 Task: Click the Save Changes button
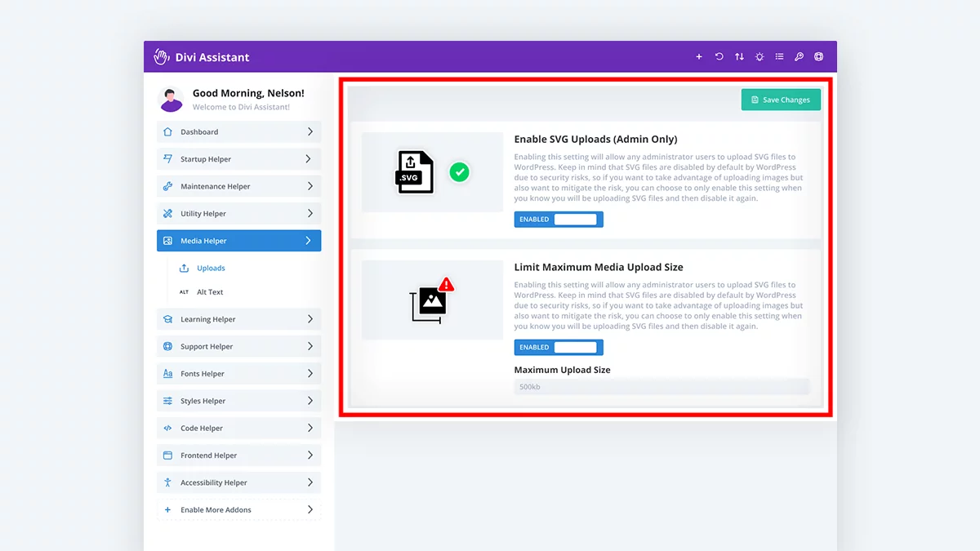(781, 100)
